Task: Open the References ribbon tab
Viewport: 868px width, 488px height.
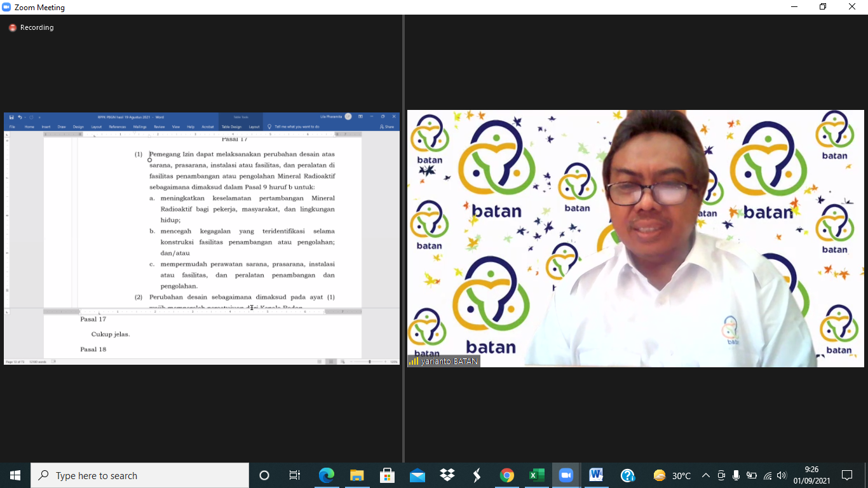Action: 118,126
